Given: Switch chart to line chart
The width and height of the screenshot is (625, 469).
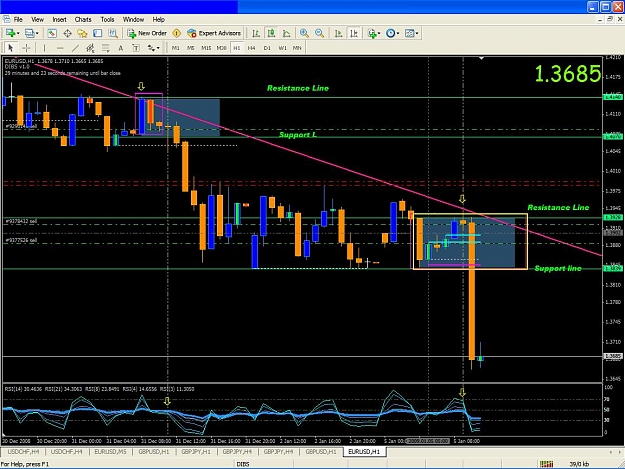Looking at the screenshot, I should tap(287, 33).
